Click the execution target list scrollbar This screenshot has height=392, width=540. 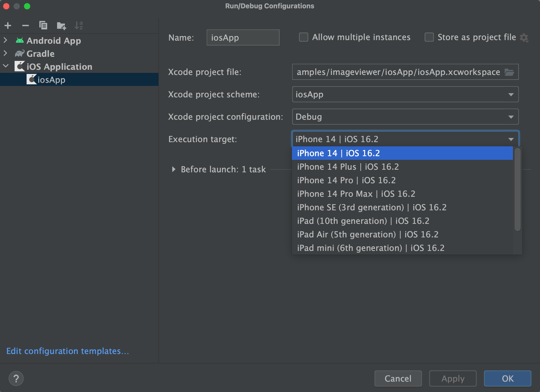tap(517, 189)
